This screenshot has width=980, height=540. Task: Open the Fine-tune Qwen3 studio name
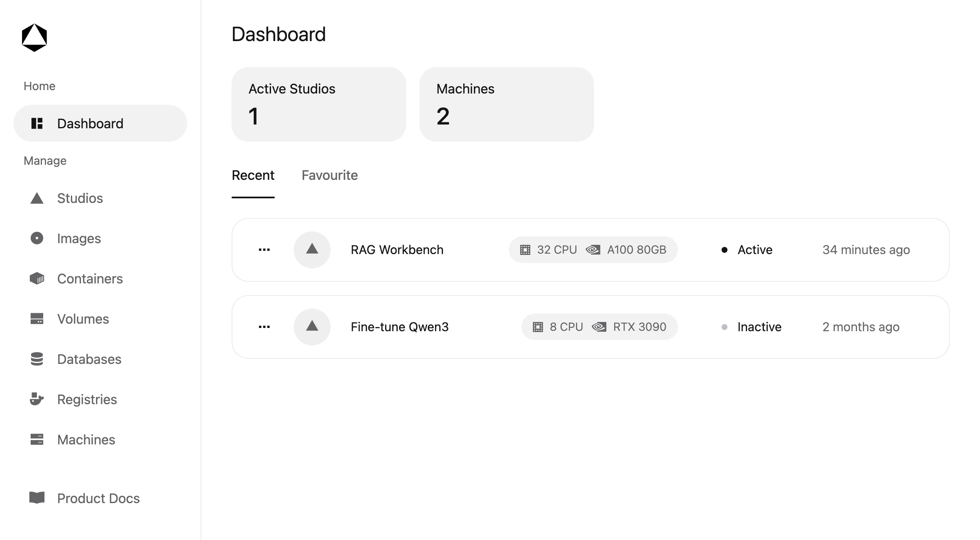pos(399,327)
